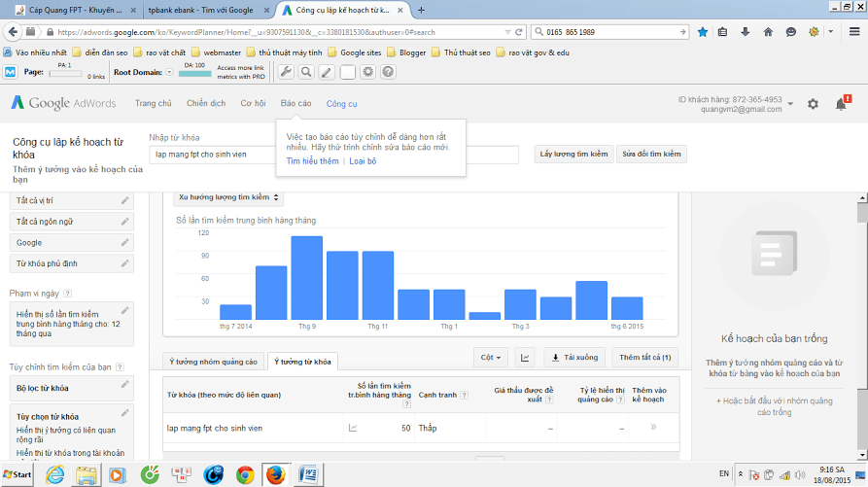Viewport: 868px width, 487px height.
Task: Open the URL bar history dropdown arrow
Action: (507, 32)
